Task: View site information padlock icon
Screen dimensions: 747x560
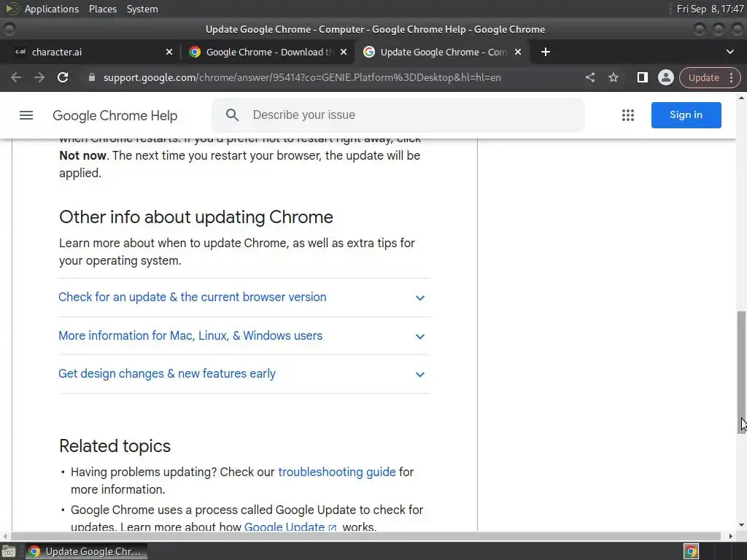Action: pos(92,77)
